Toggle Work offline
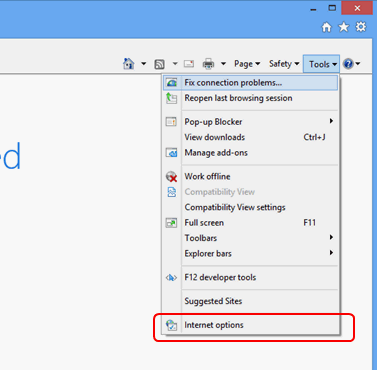 click(250, 176)
